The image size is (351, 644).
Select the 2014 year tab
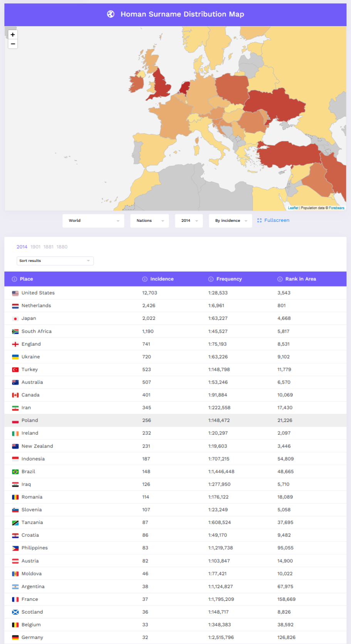(22, 247)
